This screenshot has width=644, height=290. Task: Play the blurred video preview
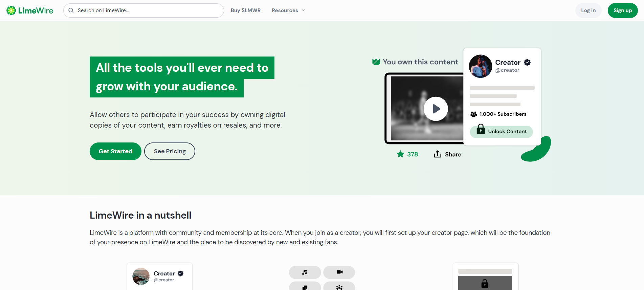tap(436, 109)
